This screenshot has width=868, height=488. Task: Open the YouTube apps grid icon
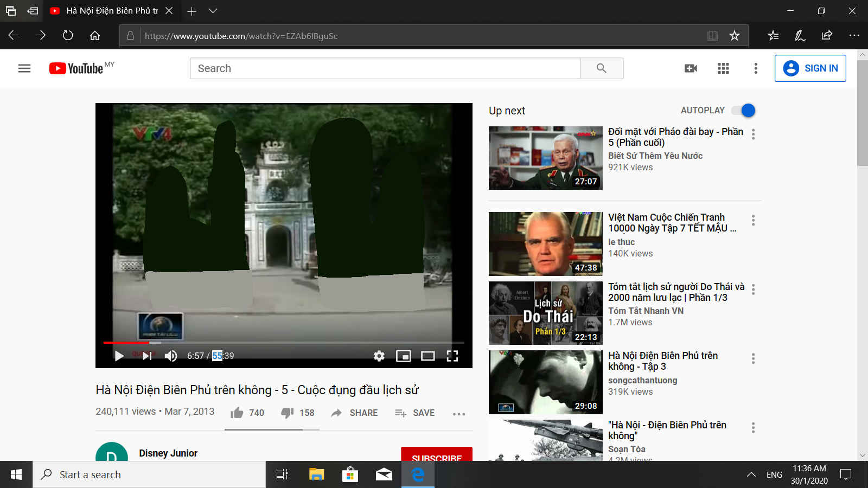[723, 68]
